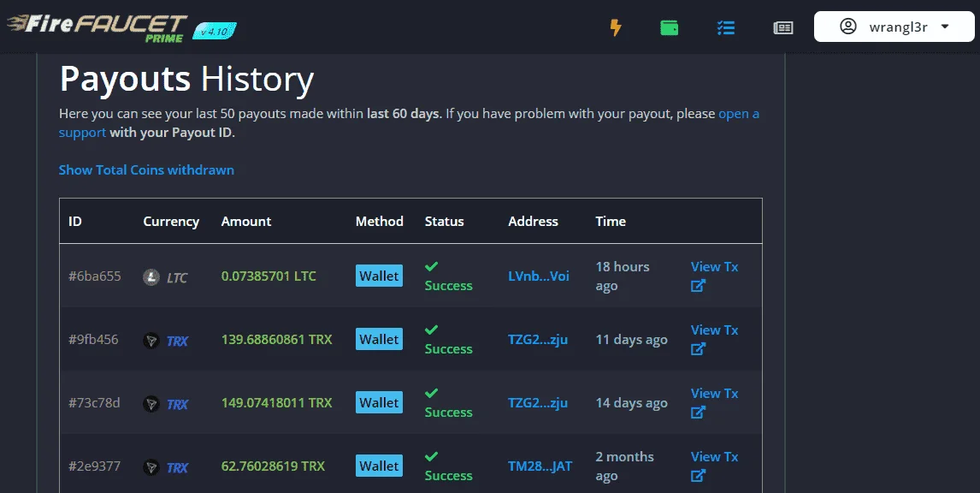Viewport: 980px width, 493px height.
Task: Select payout ID #2e9377
Action: click(94, 466)
